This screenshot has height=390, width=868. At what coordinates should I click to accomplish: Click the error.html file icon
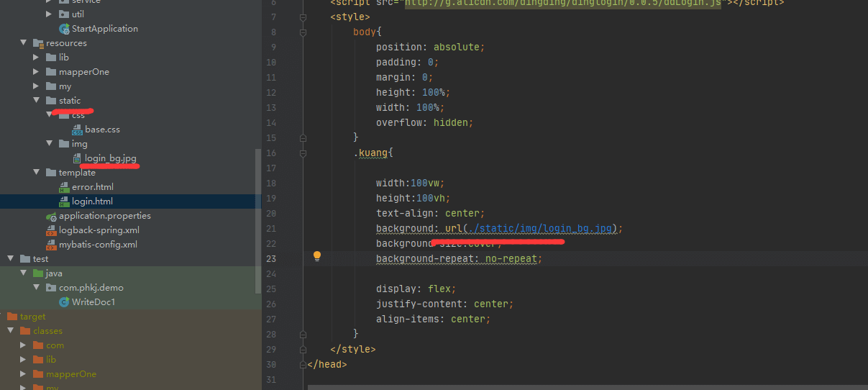(x=64, y=187)
